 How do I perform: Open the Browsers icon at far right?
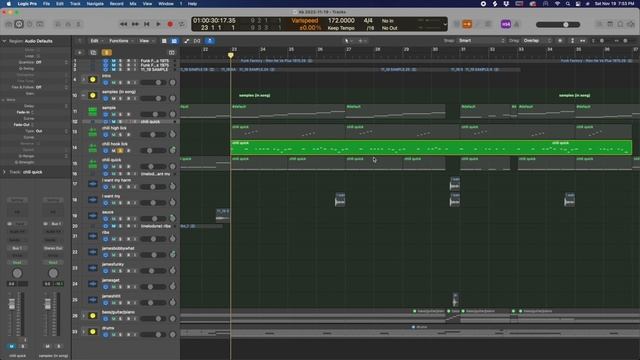click(x=631, y=24)
